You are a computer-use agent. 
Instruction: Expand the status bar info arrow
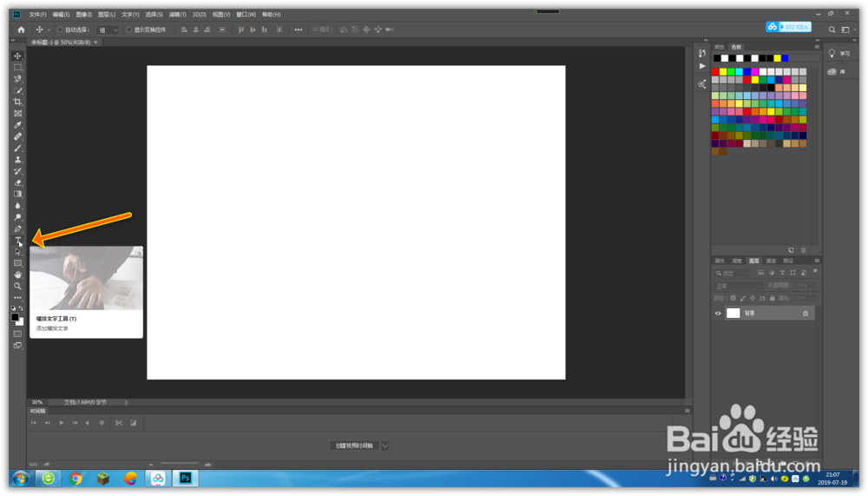click(x=126, y=402)
